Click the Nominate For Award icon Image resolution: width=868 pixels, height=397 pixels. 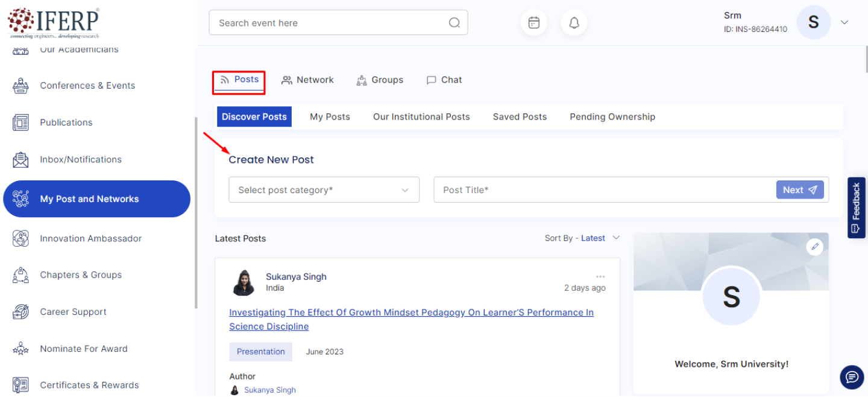[20, 349]
